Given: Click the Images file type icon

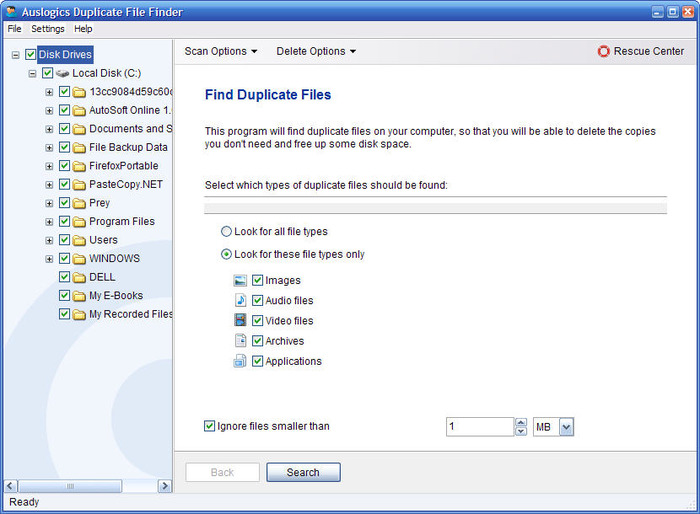Looking at the screenshot, I should tap(240, 281).
